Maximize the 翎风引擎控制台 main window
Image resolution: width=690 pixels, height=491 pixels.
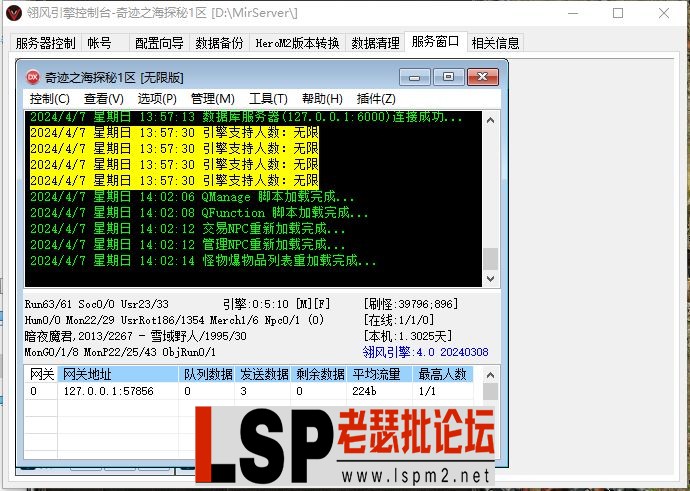[x=618, y=13]
